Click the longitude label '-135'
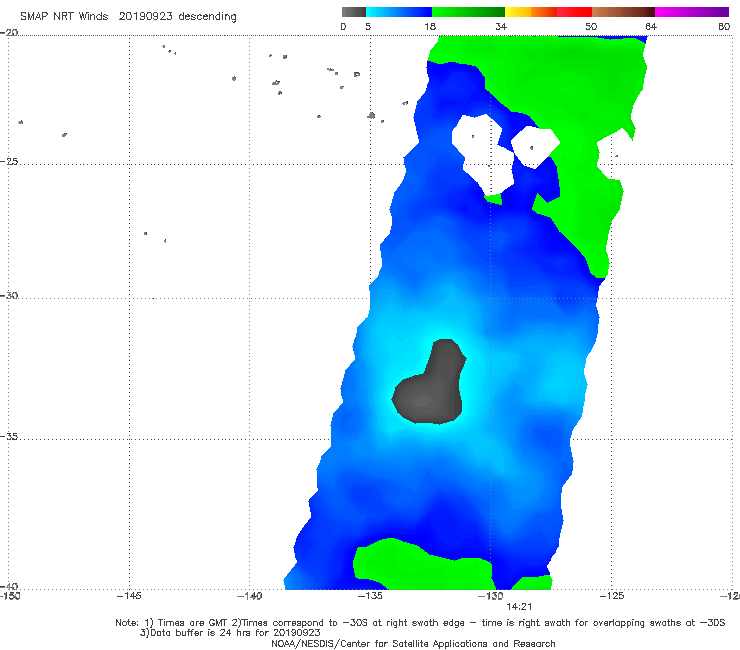This screenshot has height=650, width=740. click(x=370, y=596)
